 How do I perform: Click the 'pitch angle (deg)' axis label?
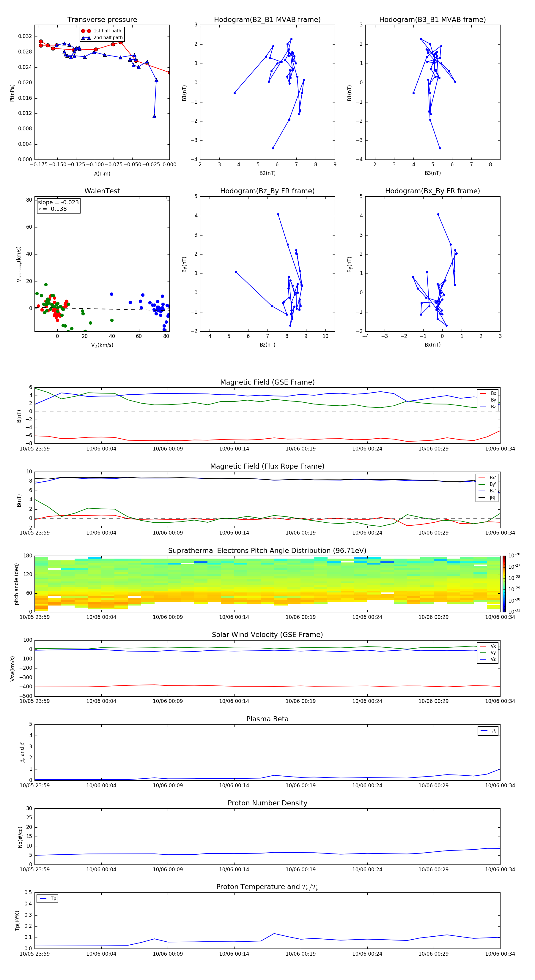[x=16, y=584]
